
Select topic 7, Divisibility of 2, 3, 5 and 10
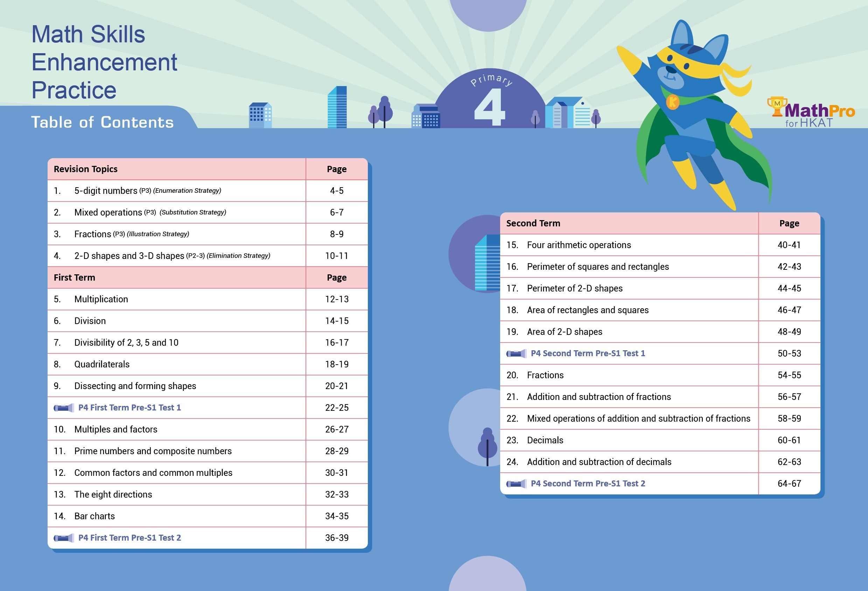coord(177,343)
